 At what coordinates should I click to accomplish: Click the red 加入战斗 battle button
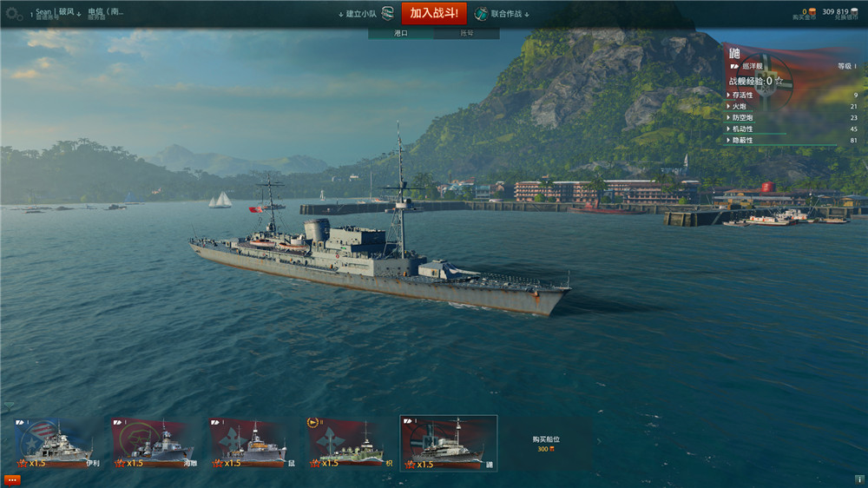(434, 13)
